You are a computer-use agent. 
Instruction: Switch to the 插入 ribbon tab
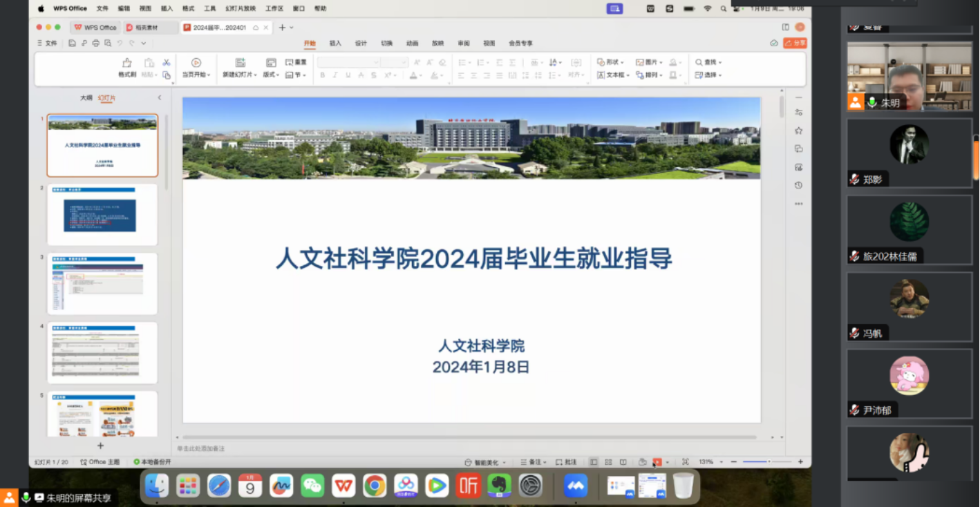(x=335, y=43)
